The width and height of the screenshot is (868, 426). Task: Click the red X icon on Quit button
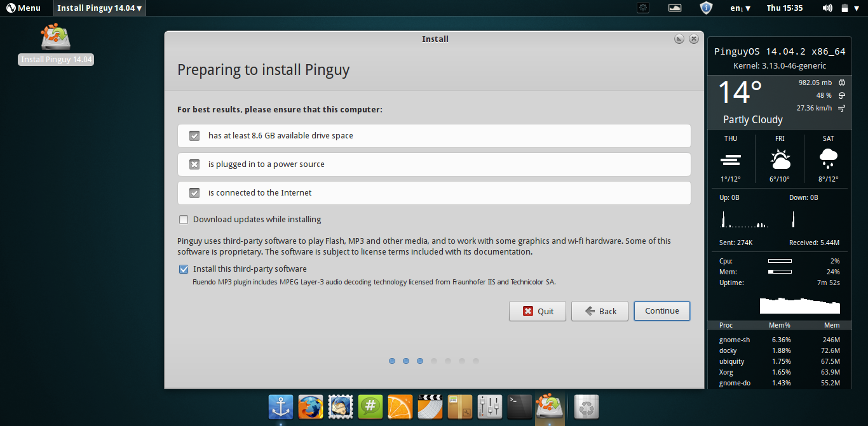[x=528, y=311]
